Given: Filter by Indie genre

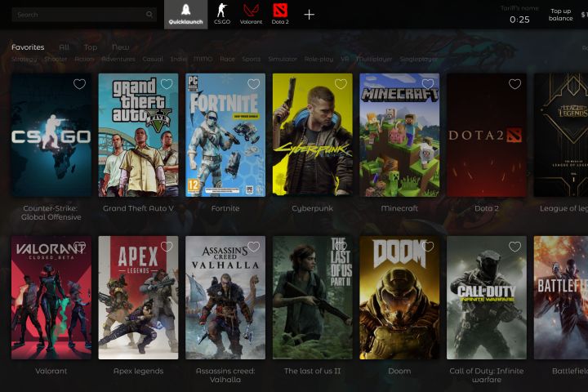Looking at the screenshot, I should tap(179, 59).
